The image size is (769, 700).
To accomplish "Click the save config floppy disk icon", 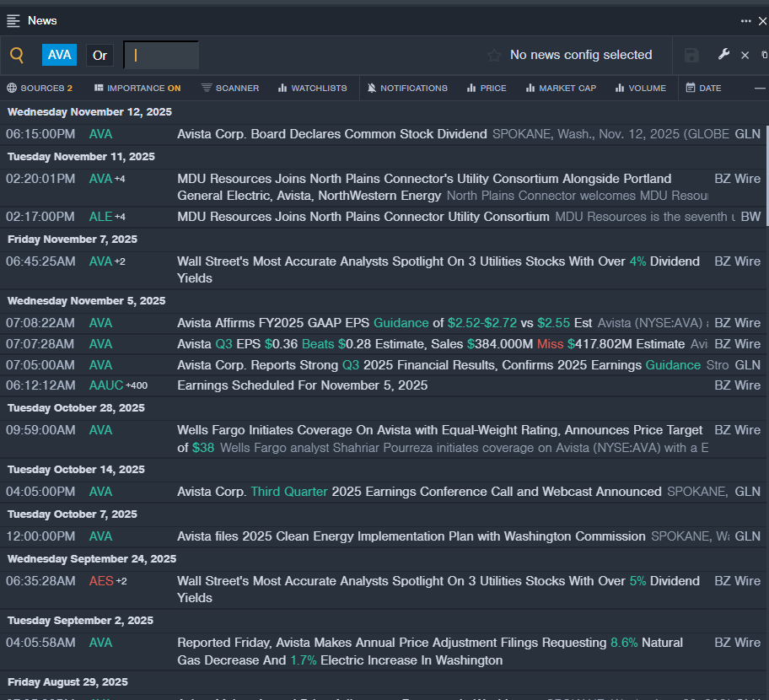I will tap(691, 56).
